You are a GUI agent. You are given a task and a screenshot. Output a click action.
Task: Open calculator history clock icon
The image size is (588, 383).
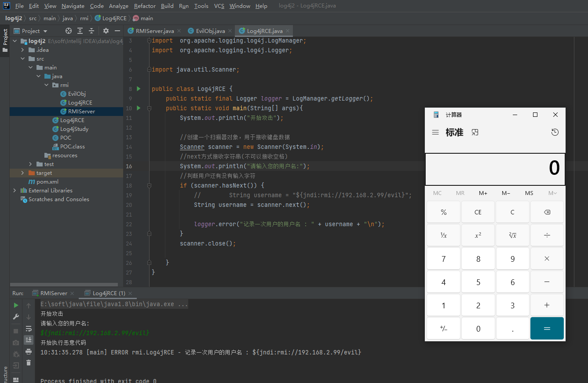(555, 132)
